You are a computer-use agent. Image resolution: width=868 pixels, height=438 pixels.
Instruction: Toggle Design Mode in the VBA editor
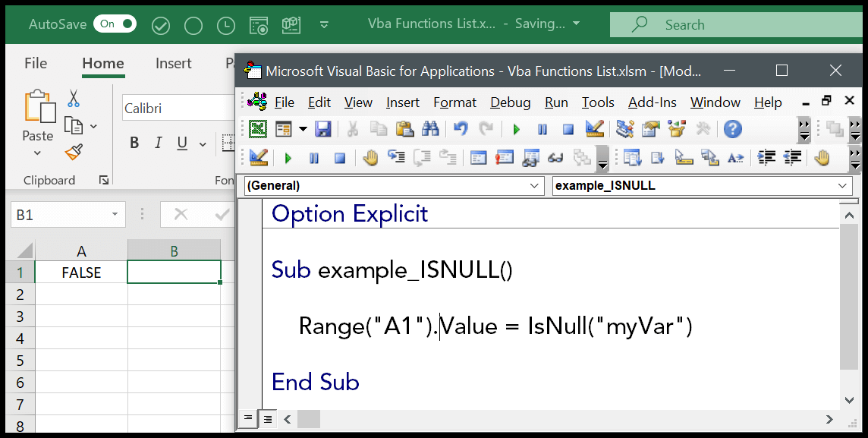[x=595, y=129]
